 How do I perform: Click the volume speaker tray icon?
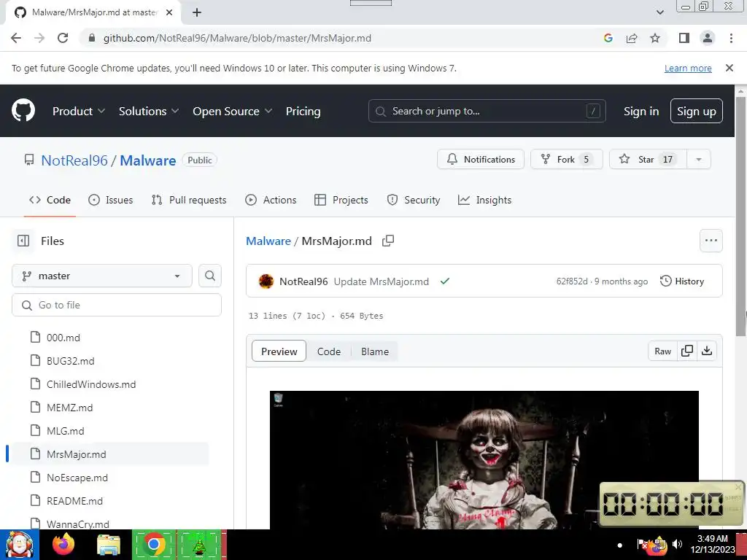[x=677, y=544]
